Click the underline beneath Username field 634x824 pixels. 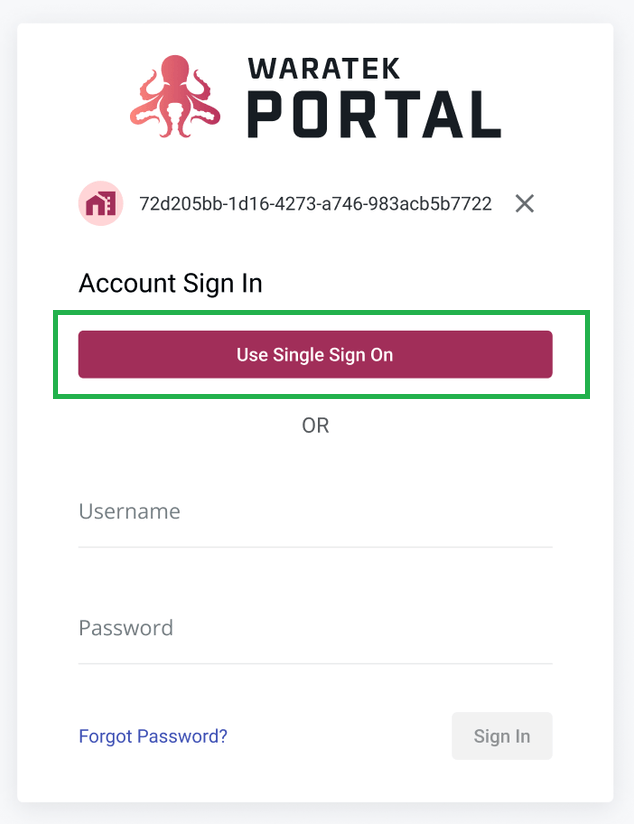pyautogui.click(x=315, y=547)
